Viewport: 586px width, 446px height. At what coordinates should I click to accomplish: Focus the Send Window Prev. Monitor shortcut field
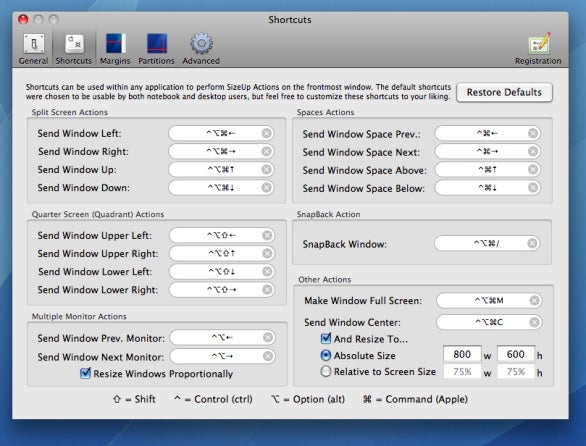point(223,338)
